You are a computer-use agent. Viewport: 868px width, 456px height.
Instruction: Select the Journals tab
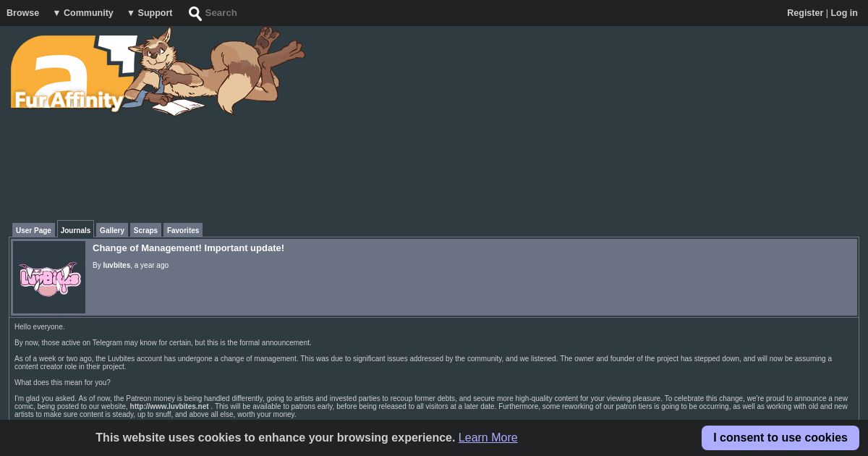pyautogui.click(x=75, y=229)
